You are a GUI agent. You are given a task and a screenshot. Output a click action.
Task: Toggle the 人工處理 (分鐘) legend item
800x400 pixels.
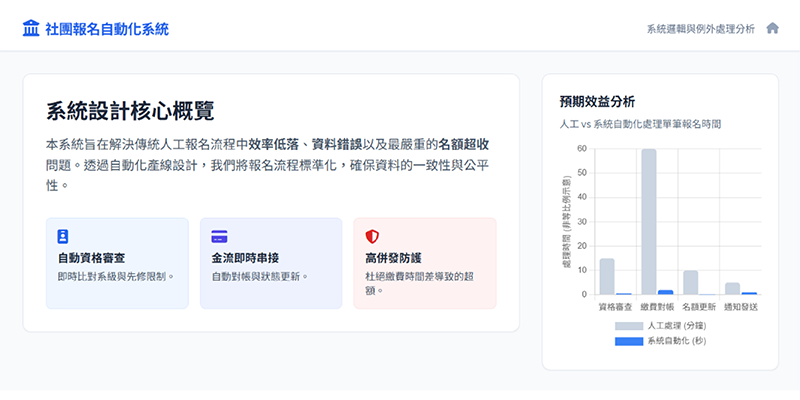(661, 326)
